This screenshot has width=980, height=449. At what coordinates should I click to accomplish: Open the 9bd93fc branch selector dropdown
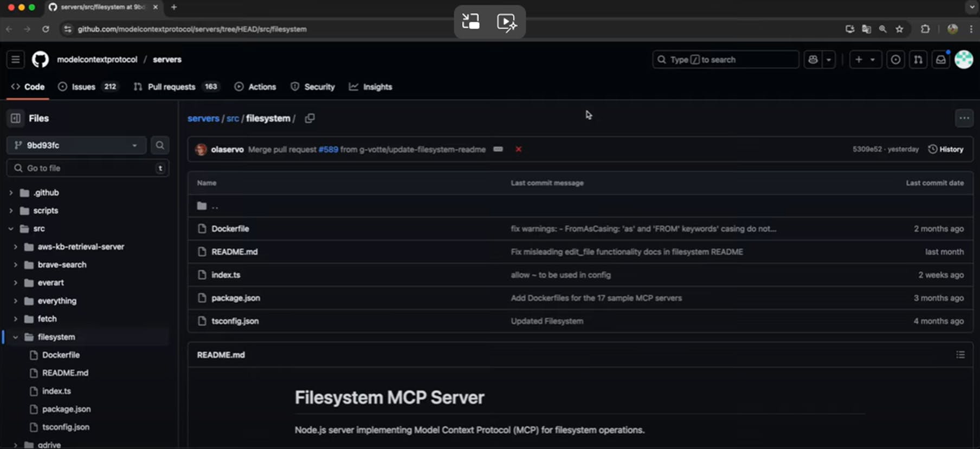(76, 145)
